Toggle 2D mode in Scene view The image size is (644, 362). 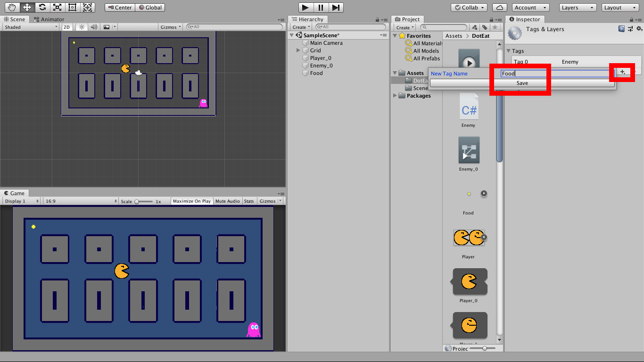67,27
